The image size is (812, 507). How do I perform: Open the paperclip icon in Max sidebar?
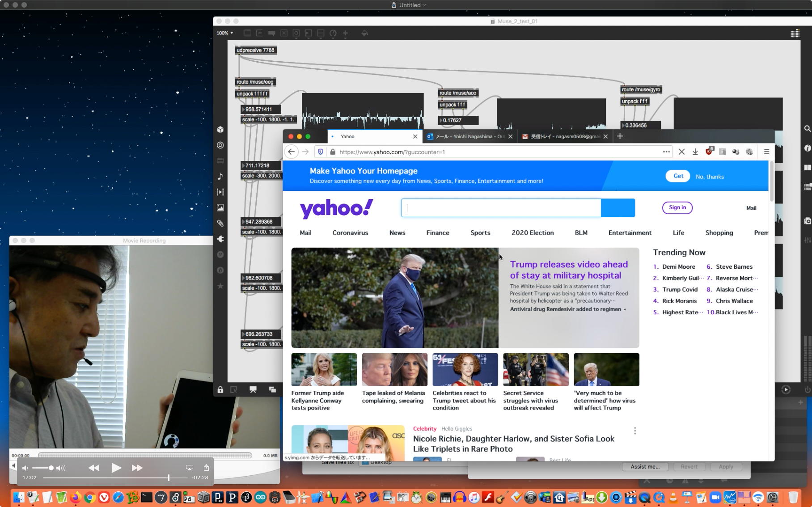pyautogui.click(x=220, y=224)
